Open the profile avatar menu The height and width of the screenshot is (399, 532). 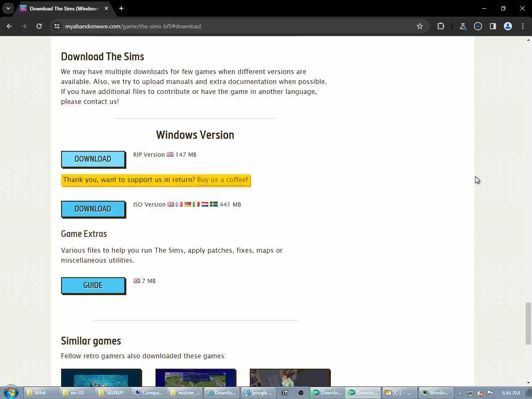click(508, 26)
